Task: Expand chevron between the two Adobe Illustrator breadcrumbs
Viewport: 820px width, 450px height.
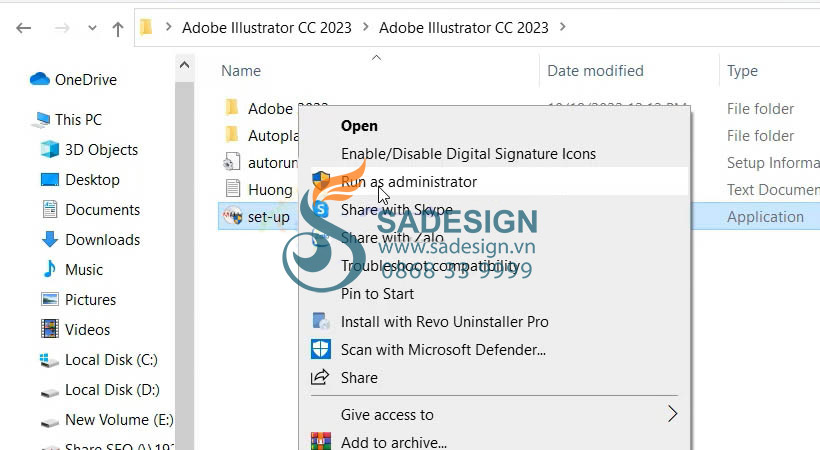Action: click(365, 26)
